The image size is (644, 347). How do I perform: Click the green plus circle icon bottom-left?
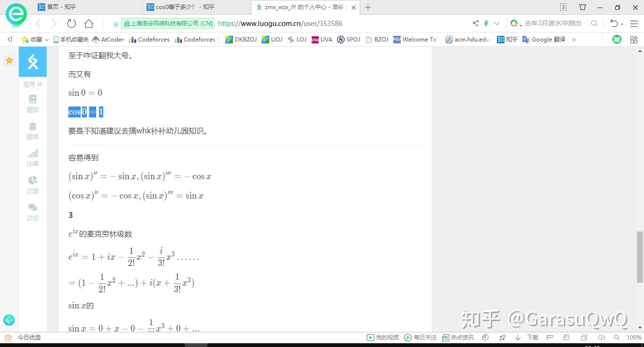(x=9, y=320)
